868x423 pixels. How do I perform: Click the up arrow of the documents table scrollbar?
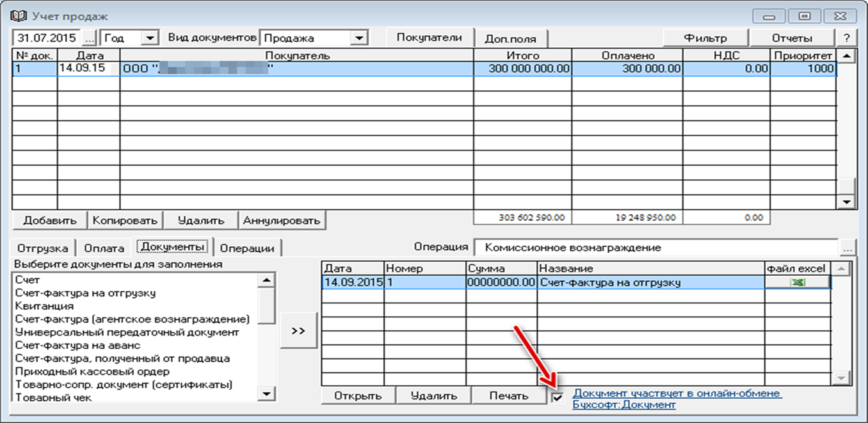click(842, 268)
